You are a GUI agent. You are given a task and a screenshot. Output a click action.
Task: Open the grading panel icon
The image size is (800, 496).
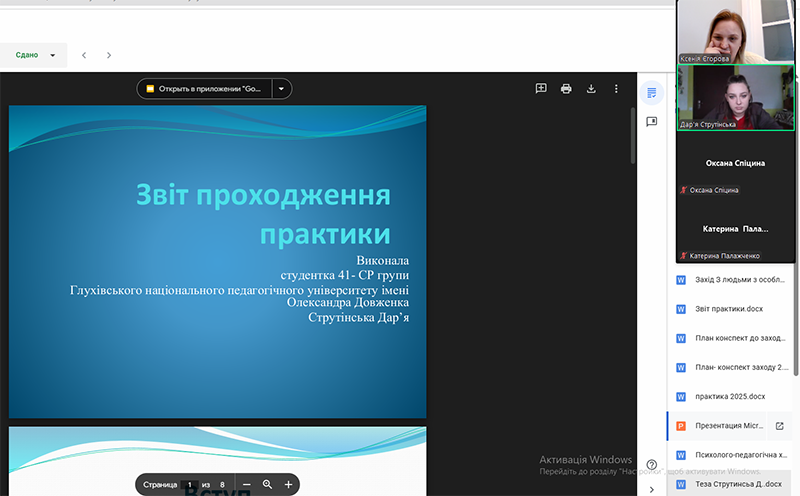(x=652, y=93)
